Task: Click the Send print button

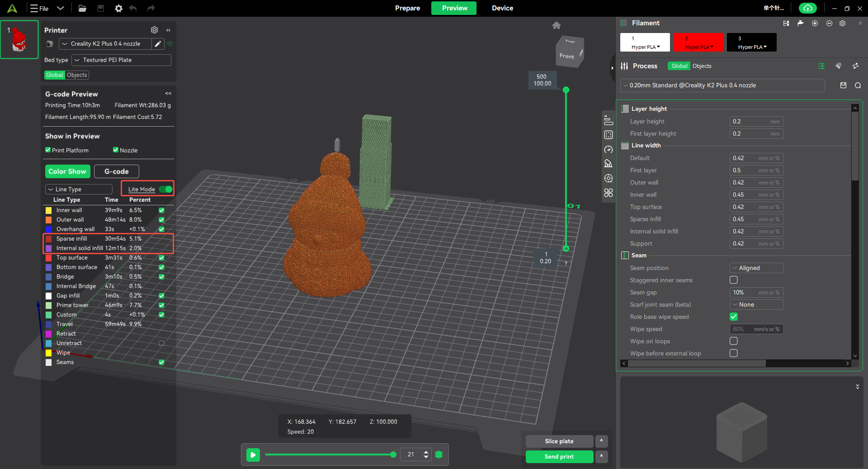Action: pyautogui.click(x=559, y=456)
